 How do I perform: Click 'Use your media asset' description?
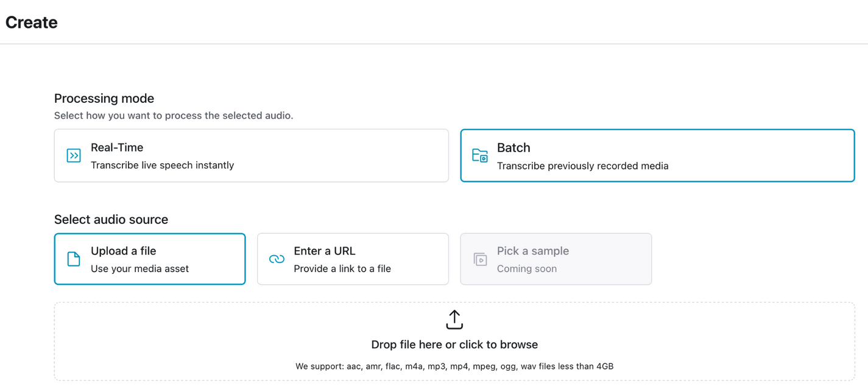pyautogui.click(x=139, y=268)
